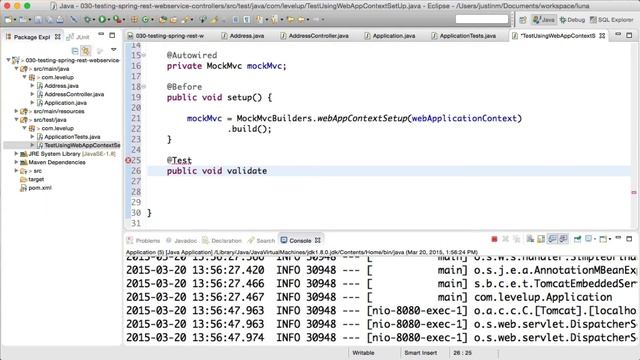640x360 pixels.
Task: Collapse the src/main/java folder
Action: pos(16,69)
